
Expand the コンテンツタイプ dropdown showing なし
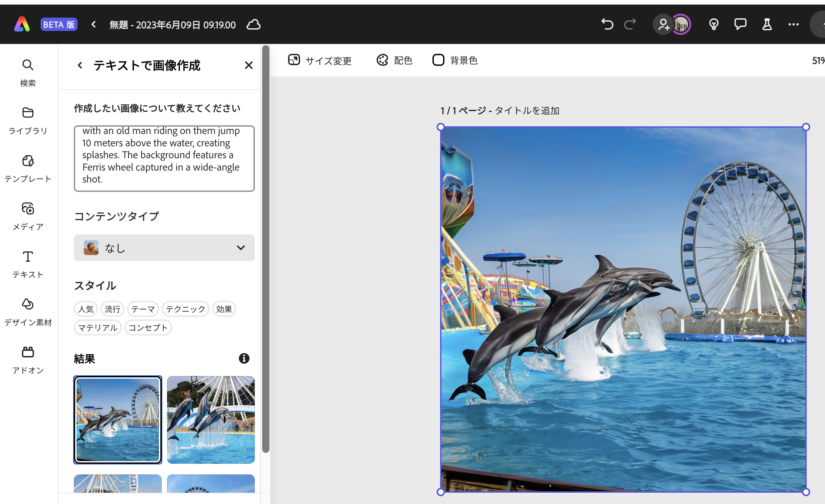pyautogui.click(x=164, y=248)
